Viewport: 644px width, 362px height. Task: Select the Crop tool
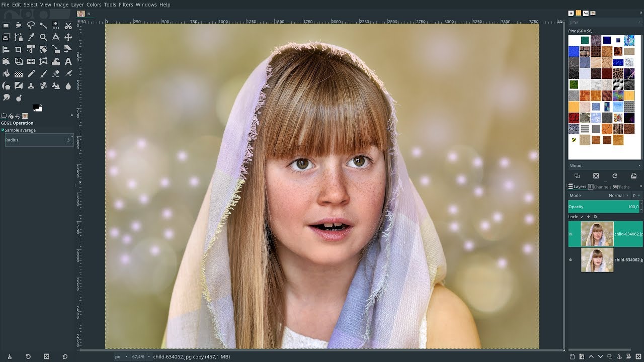[19, 49]
